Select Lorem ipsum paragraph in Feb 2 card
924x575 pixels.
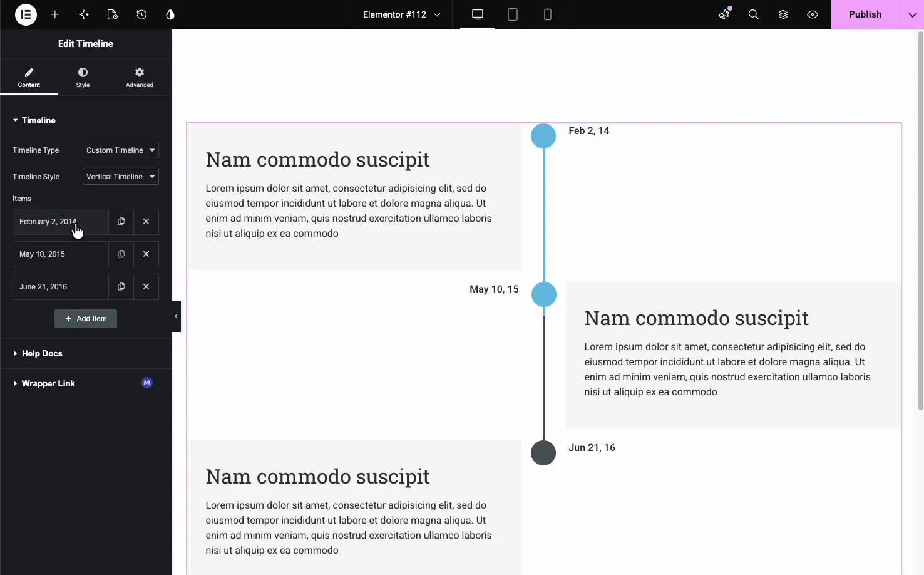click(x=349, y=211)
